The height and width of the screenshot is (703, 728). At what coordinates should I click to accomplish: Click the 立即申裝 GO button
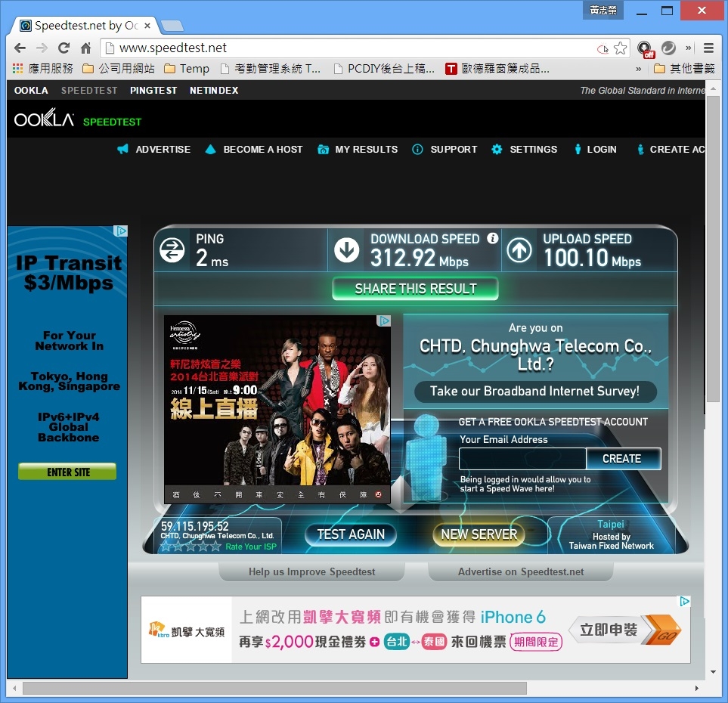point(625,630)
